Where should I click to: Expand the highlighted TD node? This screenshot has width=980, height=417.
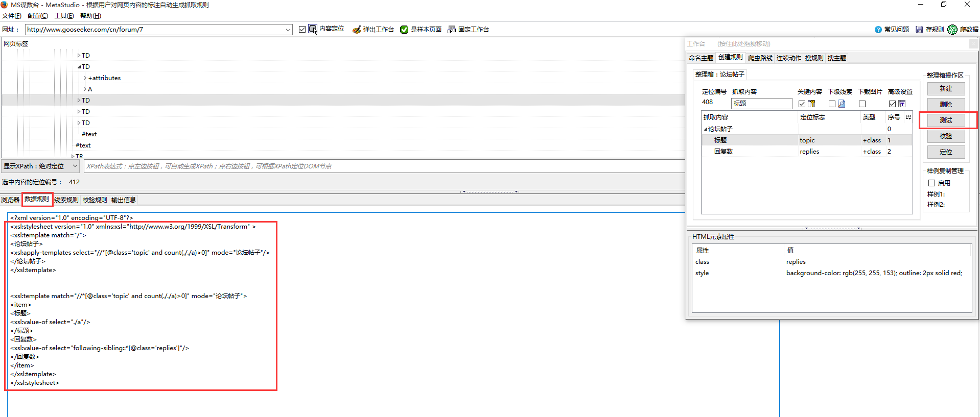(79, 100)
